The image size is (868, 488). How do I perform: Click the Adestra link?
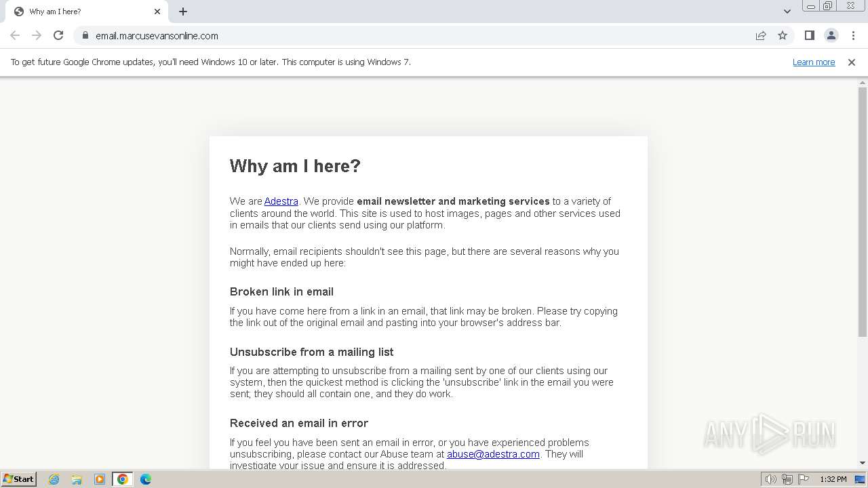(281, 201)
